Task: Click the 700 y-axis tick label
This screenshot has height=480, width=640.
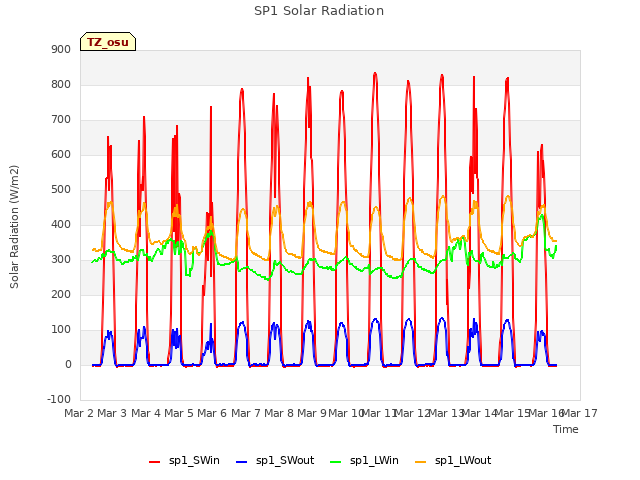Action: 61,120
